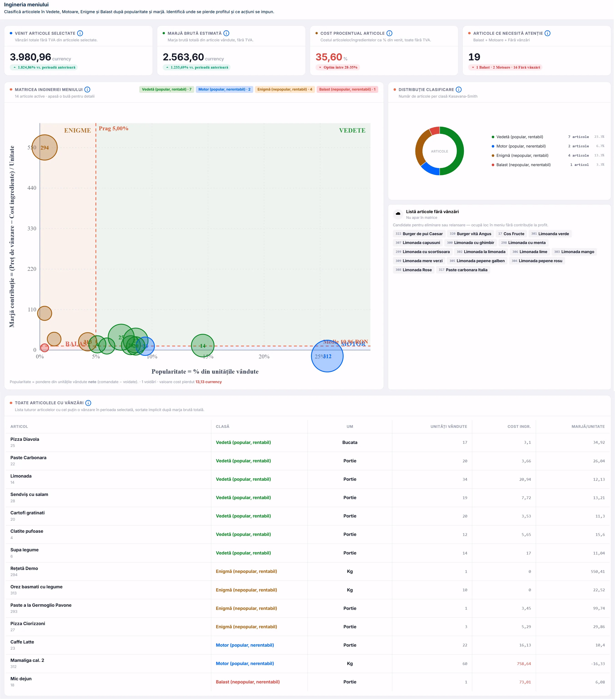
Task: Click info icon beside Cost Procentual Articole
Action: coord(389,33)
